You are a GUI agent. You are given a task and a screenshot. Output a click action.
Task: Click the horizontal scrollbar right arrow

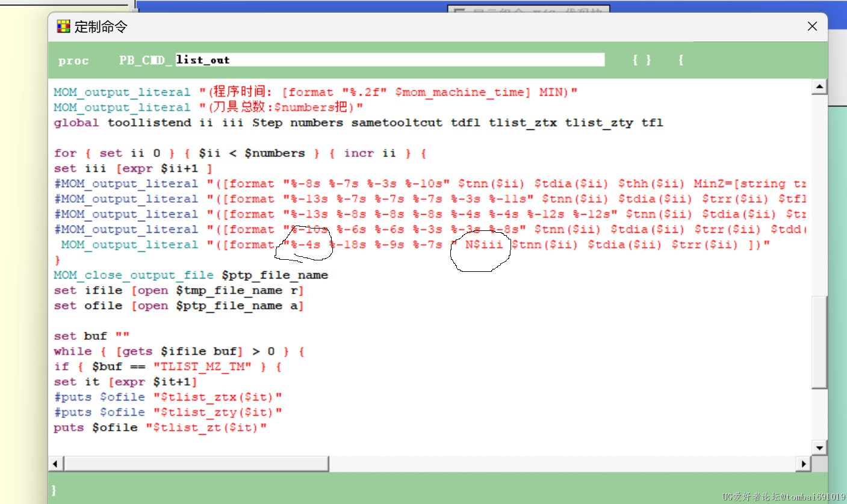(x=804, y=464)
